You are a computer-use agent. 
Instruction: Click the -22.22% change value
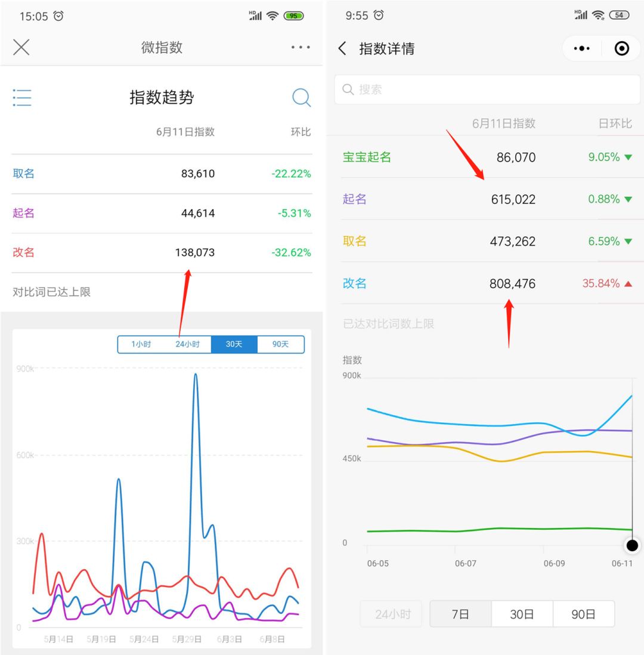(291, 174)
